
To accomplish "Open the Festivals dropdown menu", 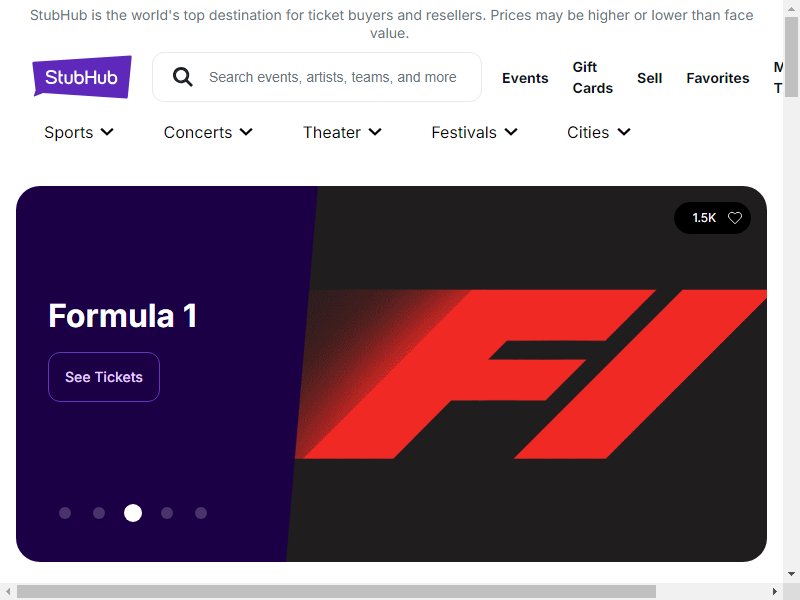I will [x=474, y=132].
